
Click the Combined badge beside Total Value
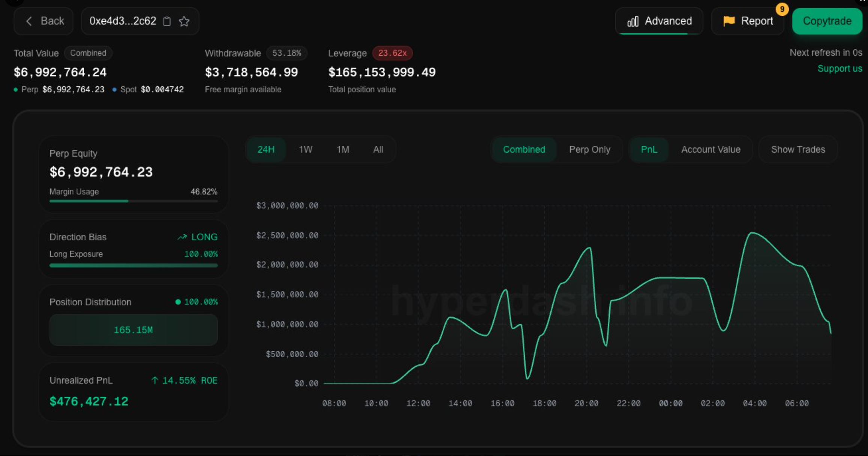tap(88, 53)
